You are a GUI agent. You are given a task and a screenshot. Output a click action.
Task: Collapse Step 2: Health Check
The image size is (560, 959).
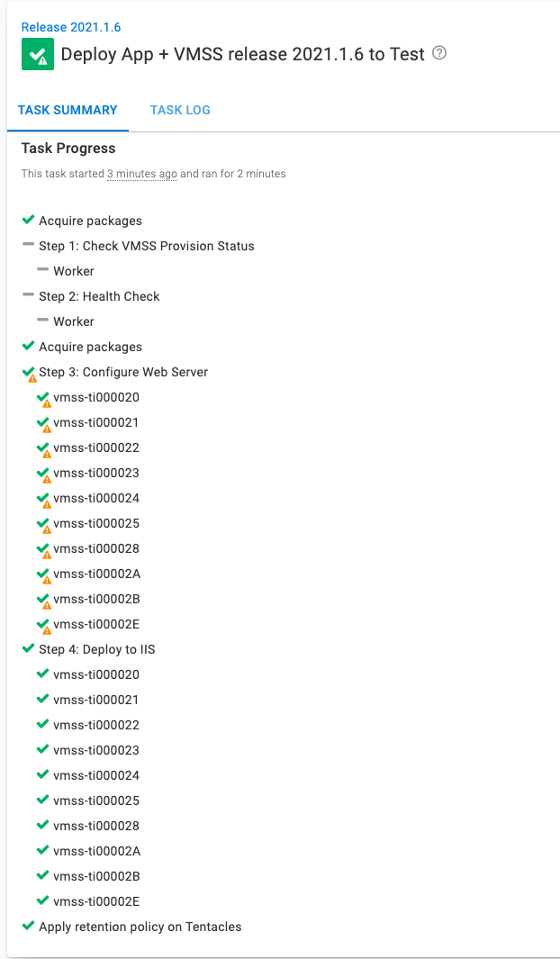click(99, 295)
